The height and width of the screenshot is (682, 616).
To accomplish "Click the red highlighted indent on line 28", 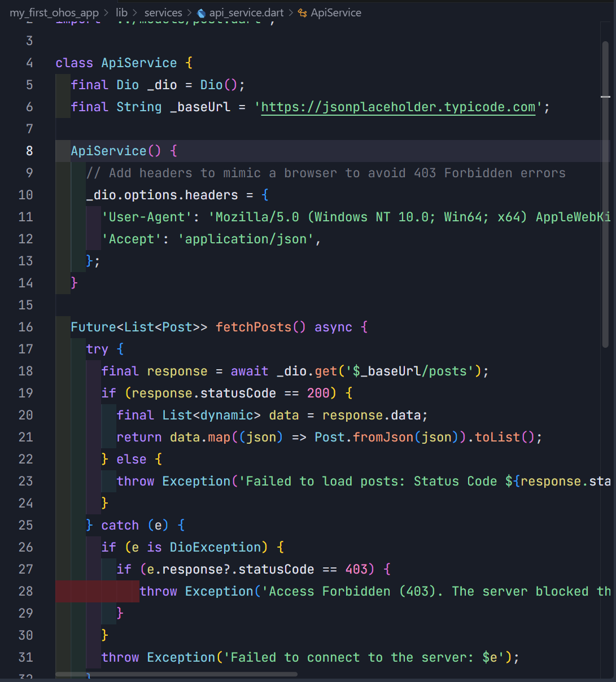I will 97,591.
